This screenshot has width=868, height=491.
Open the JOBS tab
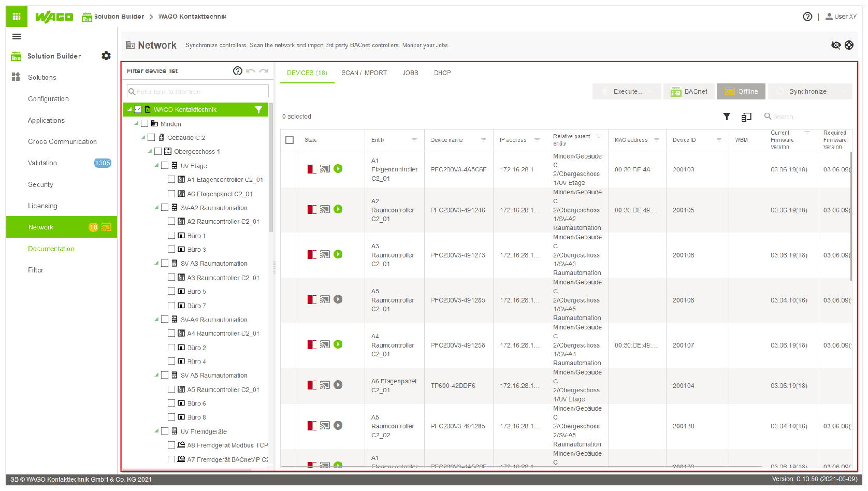[x=410, y=73]
